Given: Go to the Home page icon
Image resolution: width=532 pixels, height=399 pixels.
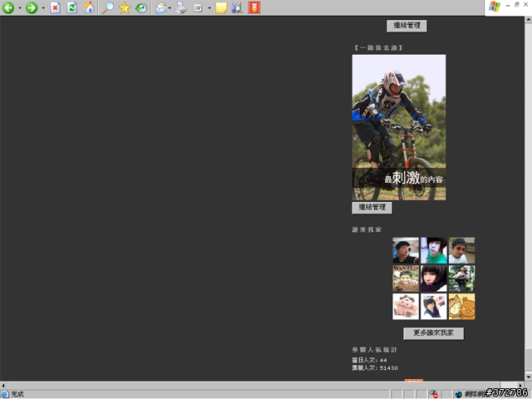Looking at the screenshot, I should coord(89,7).
